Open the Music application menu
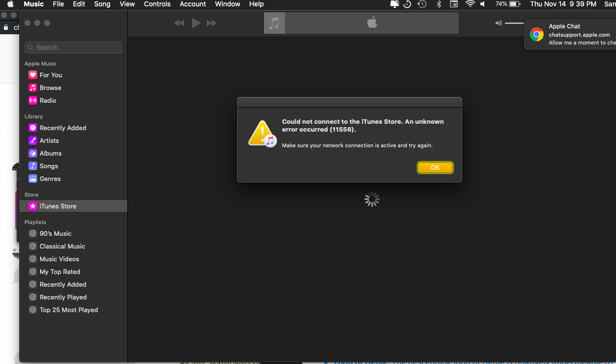Screen dimensions: 616x364 pyautogui.click(x=34, y=4)
